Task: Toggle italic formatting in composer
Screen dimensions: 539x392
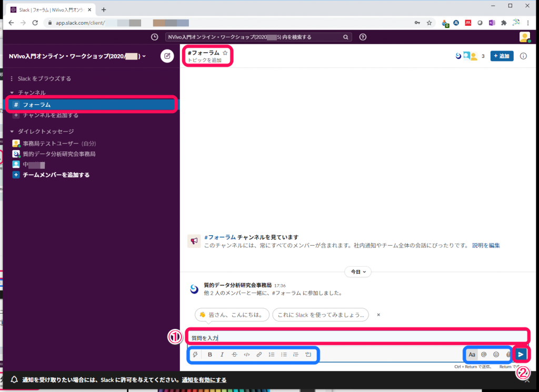Action: [222, 355]
